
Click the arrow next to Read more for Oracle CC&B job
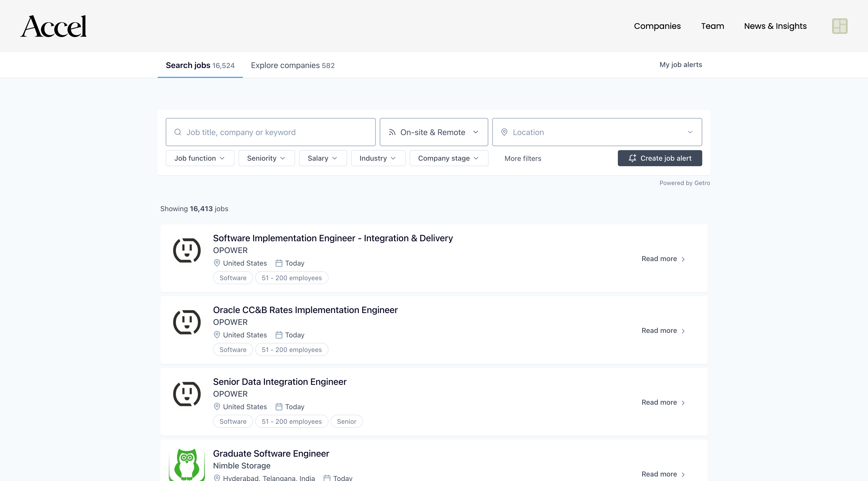[683, 331]
